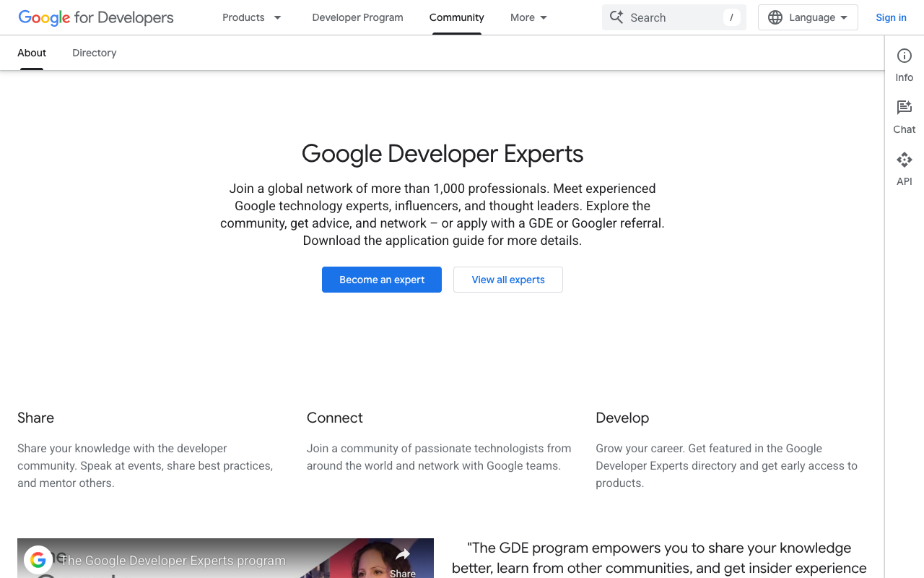Click the Sign in link

tap(891, 17)
